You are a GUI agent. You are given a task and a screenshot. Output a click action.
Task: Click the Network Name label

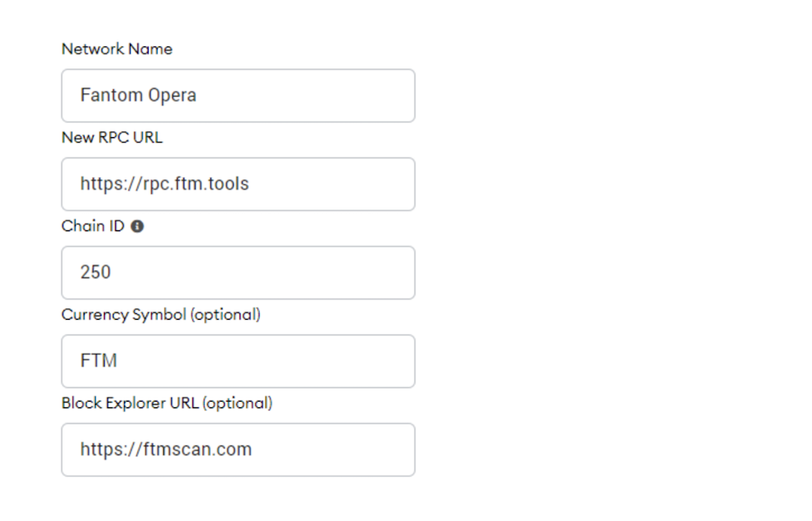point(117,49)
